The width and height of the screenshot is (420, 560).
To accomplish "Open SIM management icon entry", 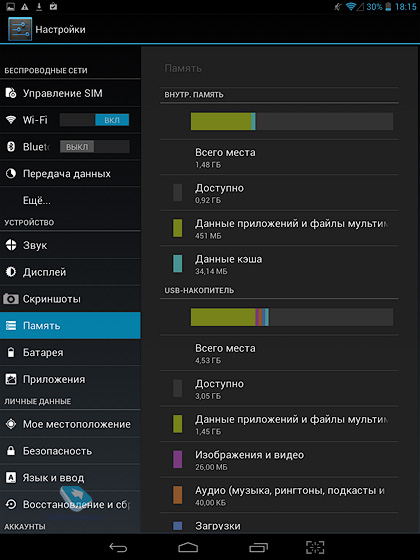I will pos(11,93).
